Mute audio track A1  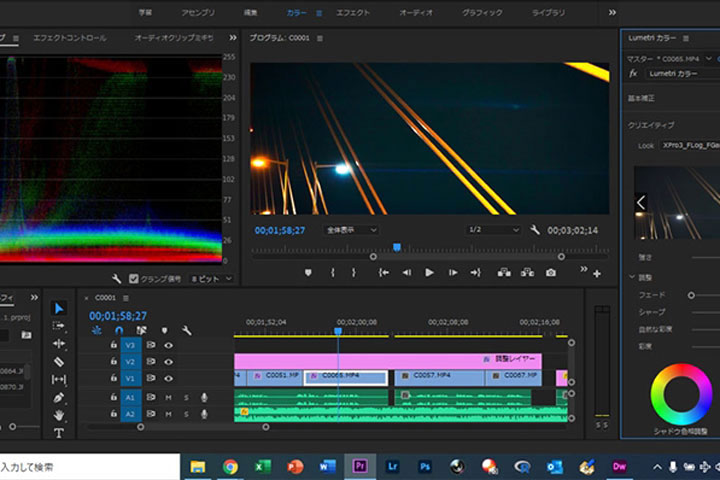pos(169,397)
